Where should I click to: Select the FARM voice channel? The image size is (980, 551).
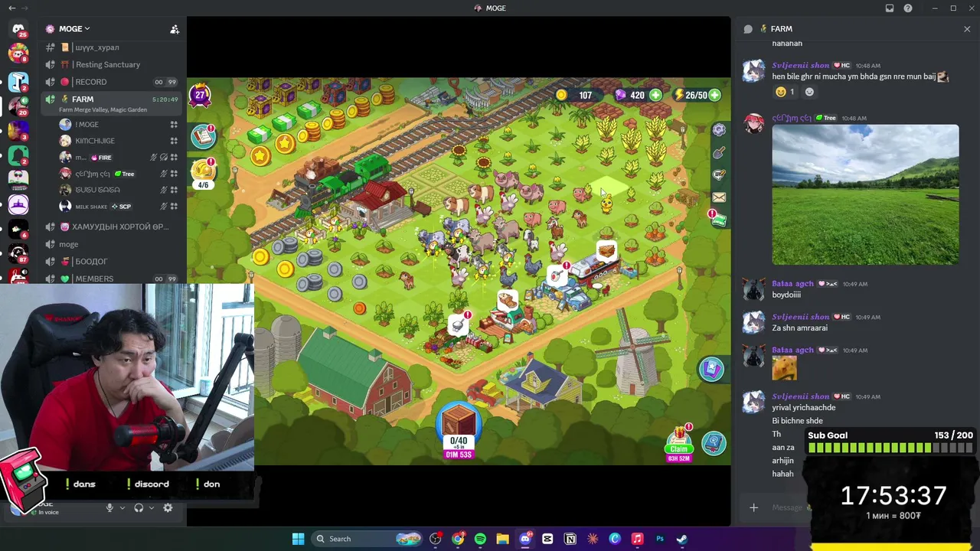(x=112, y=103)
